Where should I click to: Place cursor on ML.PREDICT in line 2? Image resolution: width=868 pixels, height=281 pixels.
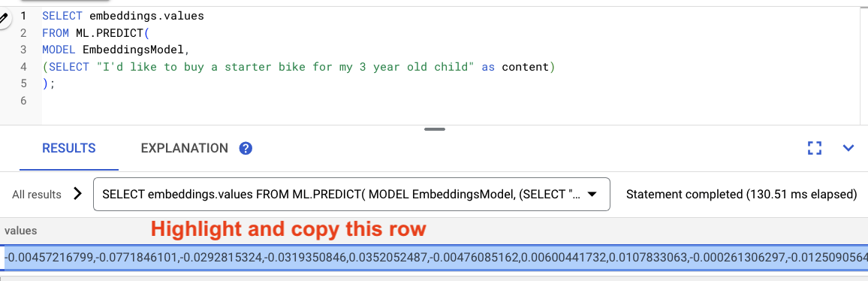tap(109, 33)
